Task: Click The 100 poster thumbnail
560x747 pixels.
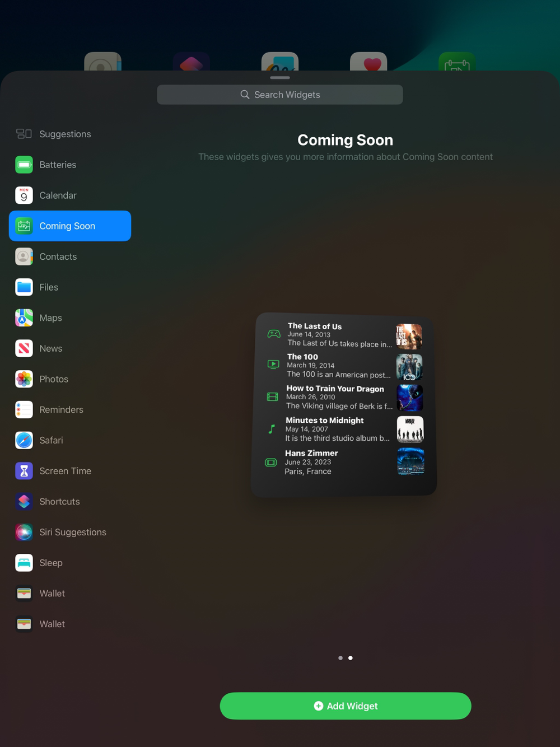Action: (409, 367)
